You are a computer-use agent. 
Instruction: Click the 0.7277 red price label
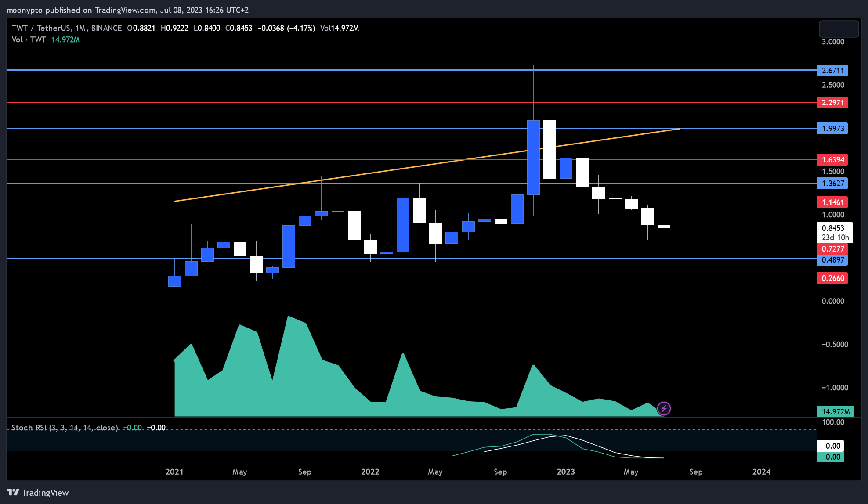[832, 249]
